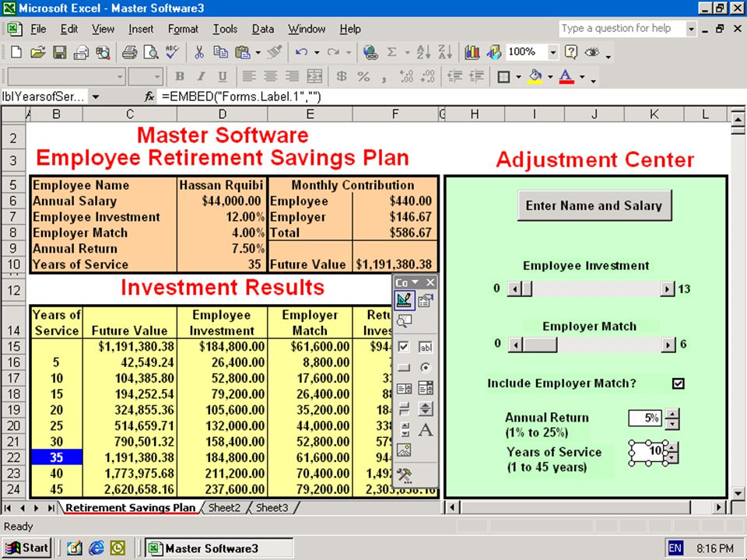Create a new blank workbook
The width and height of the screenshot is (747, 560).
16,52
